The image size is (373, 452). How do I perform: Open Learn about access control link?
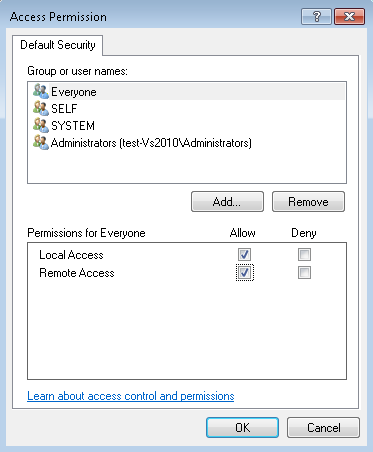131,396
